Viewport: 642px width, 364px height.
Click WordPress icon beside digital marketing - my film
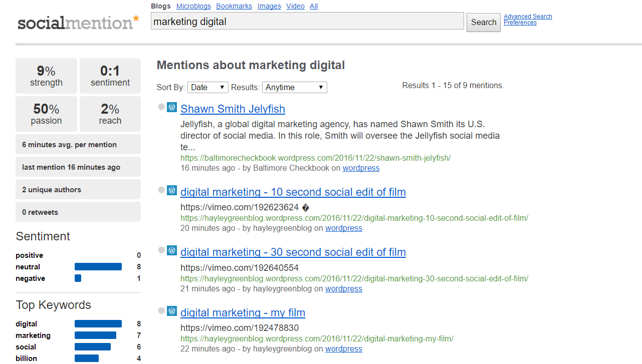tap(172, 311)
